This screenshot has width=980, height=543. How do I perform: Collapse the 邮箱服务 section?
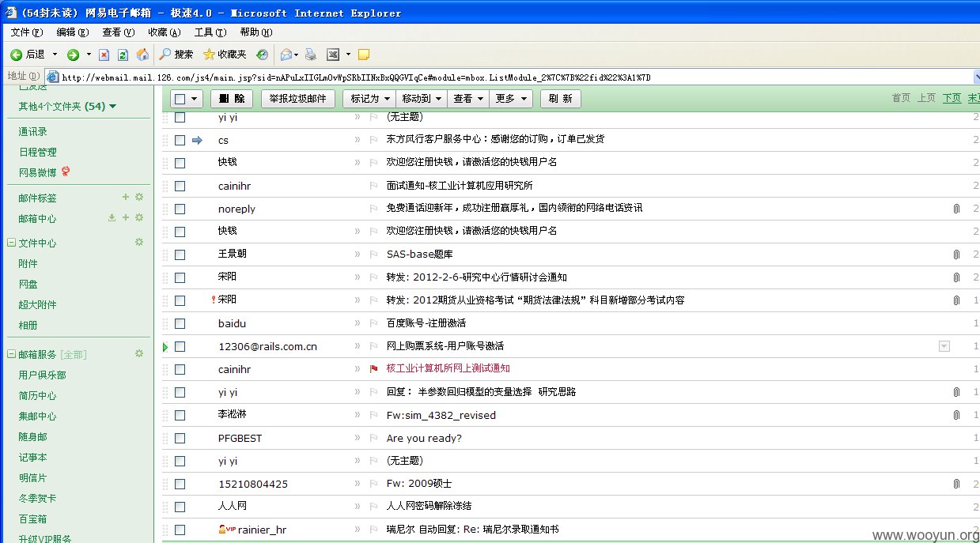[11, 354]
